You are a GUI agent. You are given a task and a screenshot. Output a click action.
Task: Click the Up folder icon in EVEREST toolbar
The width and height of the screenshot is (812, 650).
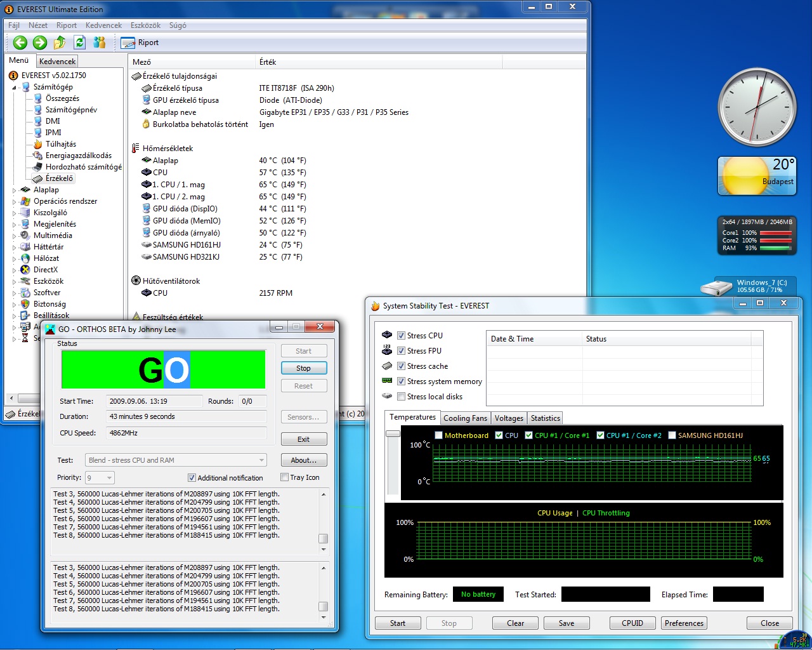click(x=60, y=43)
